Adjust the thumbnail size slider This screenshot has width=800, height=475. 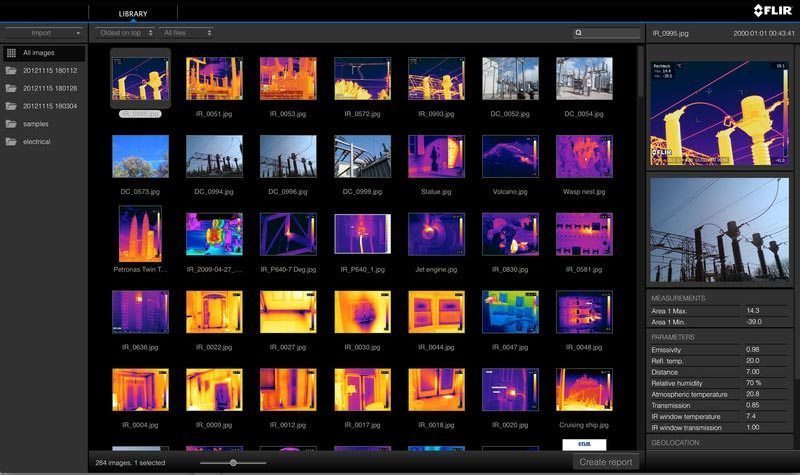click(233, 463)
